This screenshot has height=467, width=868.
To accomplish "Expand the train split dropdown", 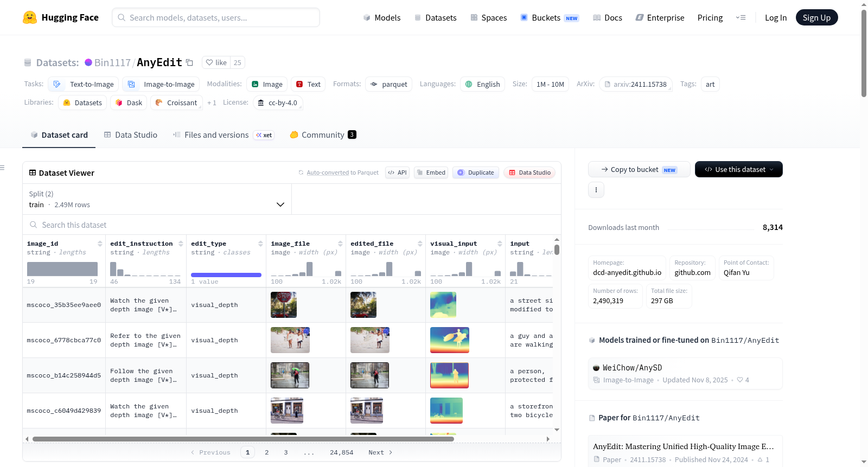I will (157, 199).
